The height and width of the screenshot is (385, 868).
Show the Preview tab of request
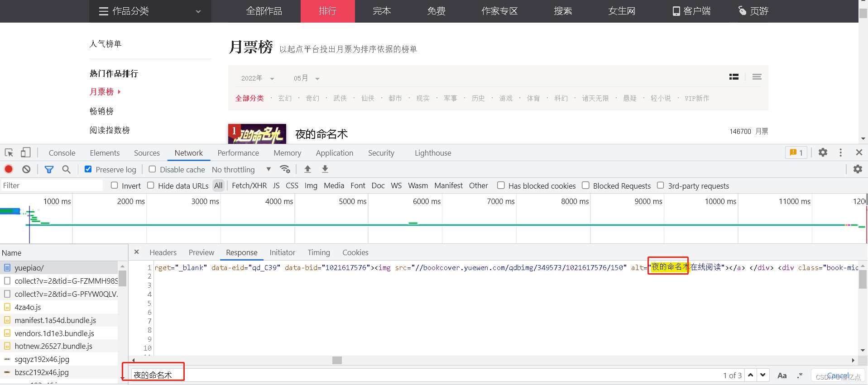pos(201,252)
